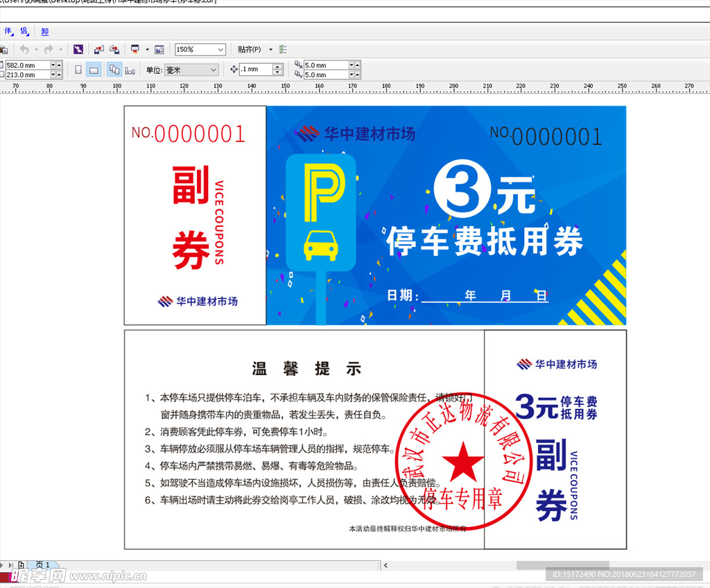Expand the application launcher dropdown arrow
This screenshot has height=588, width=710.
(x=147, y=49)
